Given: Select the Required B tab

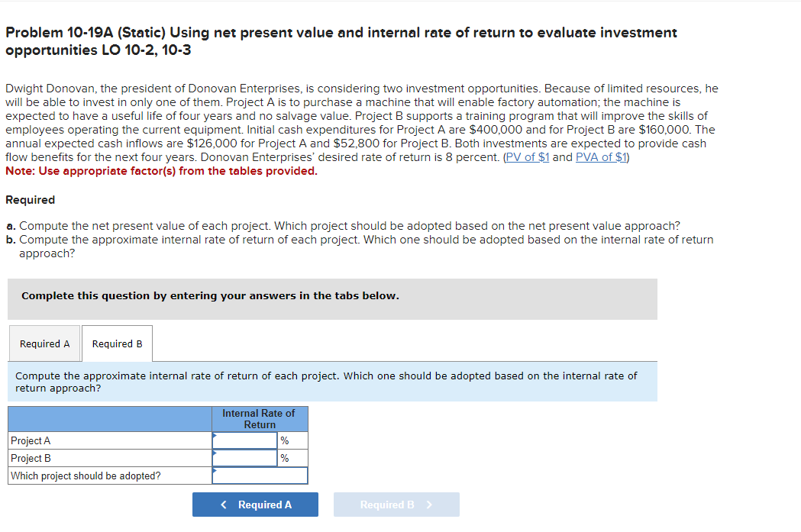Looking at the screenshot, I should pyautogui.click(x=116, y=343).
